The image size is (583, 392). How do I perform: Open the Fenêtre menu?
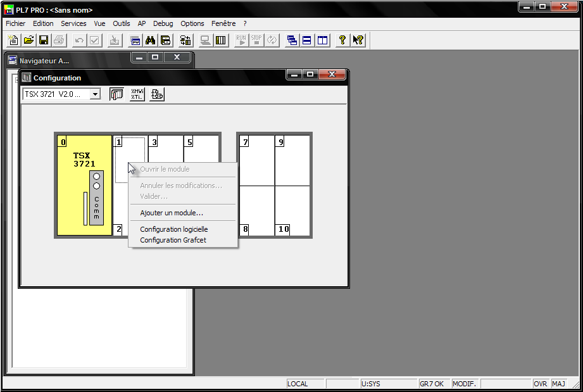(x=223, y=23)
